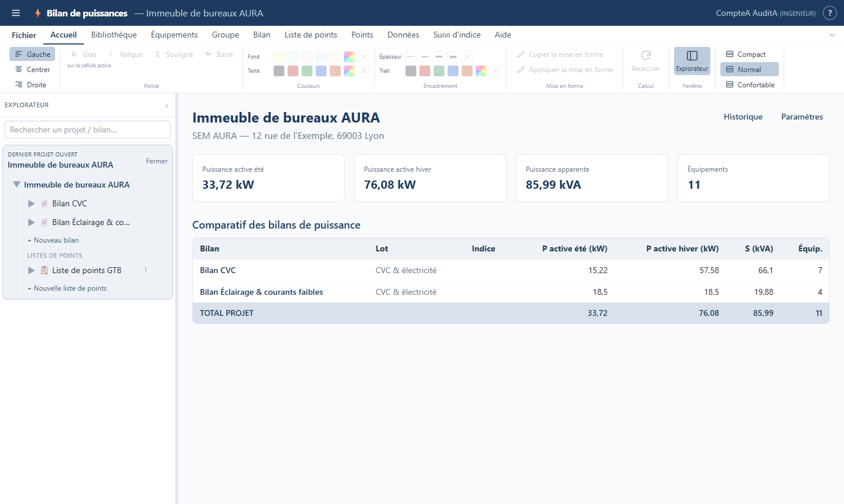Select the green Fond background swatch
Image resolution: width=844 pixels, height=504 pixels.
[293, 57]
